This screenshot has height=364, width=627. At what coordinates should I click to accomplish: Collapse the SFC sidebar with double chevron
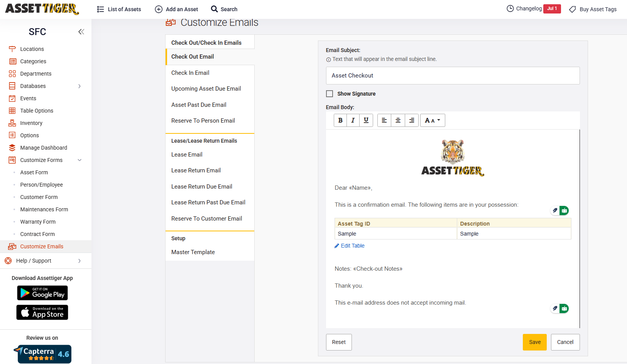click(81, 32)
